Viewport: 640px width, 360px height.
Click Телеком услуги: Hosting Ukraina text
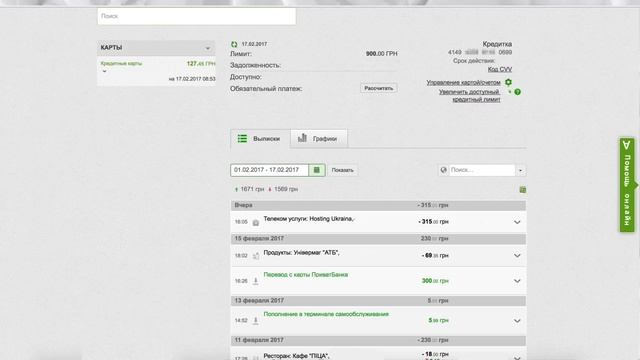coord(309,219)
